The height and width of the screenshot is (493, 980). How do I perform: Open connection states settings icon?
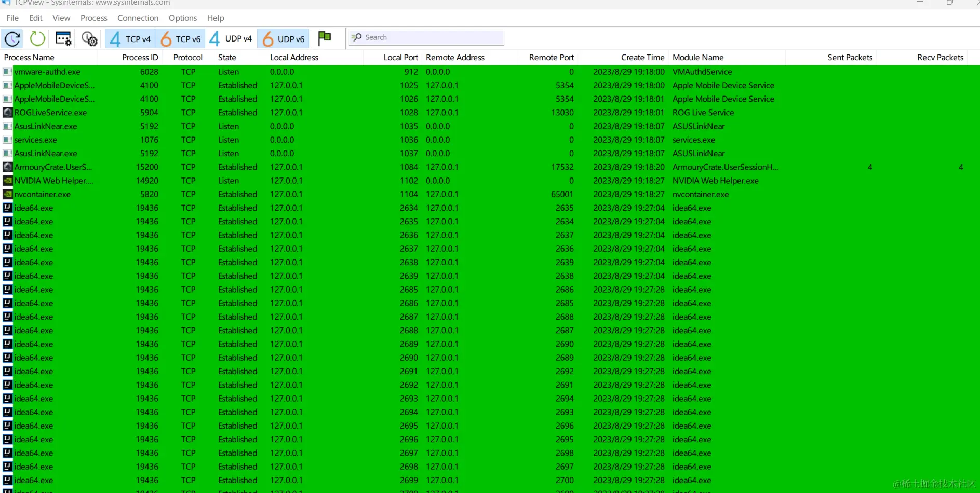coord(63,38)
